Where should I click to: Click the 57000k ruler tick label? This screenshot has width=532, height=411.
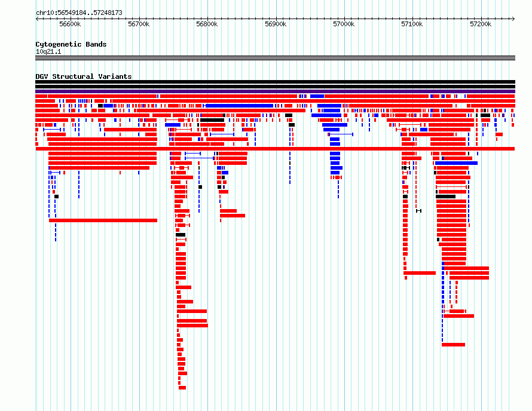pyautogui.click(x=344, y=24)
